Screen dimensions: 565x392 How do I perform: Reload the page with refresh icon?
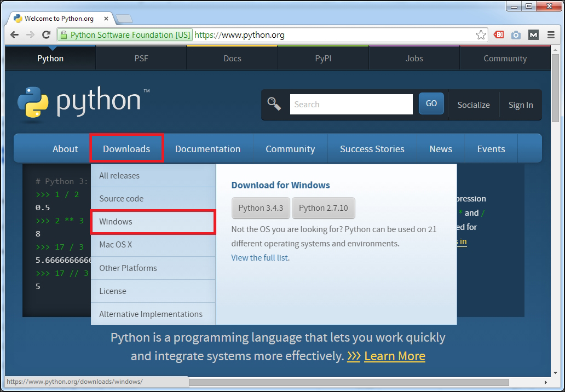coord(46,35)
